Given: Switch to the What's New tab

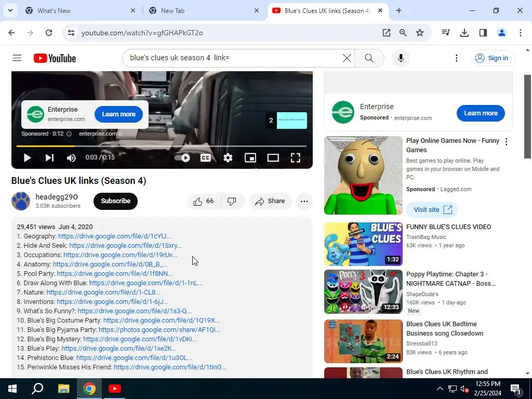Looking at the screenshot, I should point(80,11).
